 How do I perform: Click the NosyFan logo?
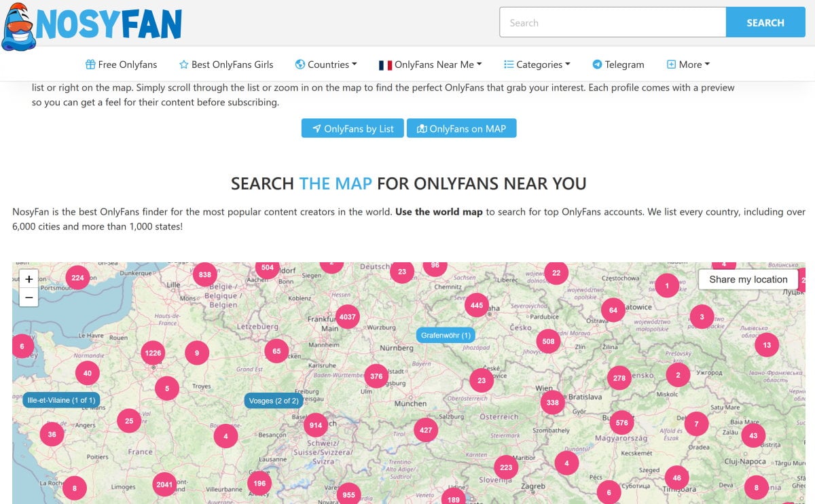(x=92, y=26)
